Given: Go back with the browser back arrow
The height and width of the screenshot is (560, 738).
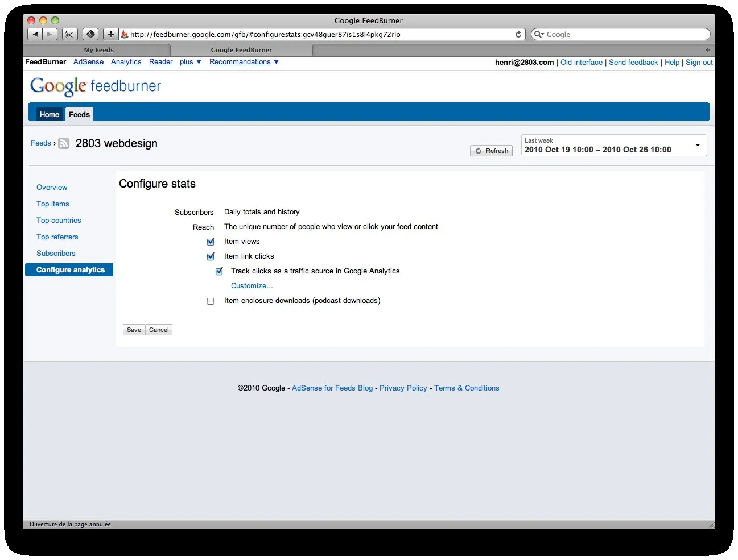Looking at the screenshot, I should click(x=35, y=34).
